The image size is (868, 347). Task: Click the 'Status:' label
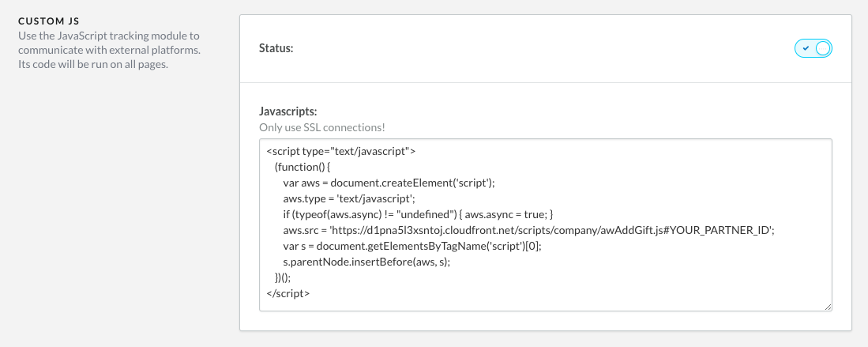coord(276,48)
